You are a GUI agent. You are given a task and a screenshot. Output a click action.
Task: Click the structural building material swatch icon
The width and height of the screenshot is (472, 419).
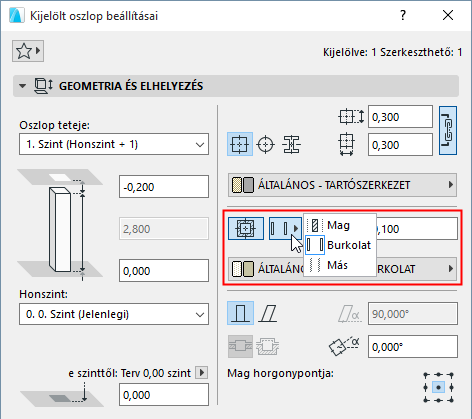click(x=243, y=185)
